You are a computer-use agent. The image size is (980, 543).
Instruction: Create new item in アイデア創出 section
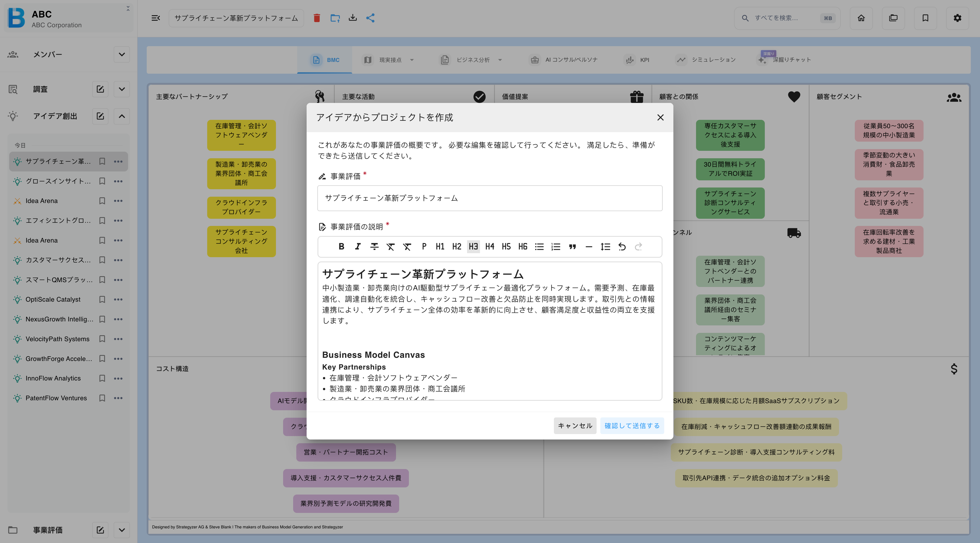100,116
